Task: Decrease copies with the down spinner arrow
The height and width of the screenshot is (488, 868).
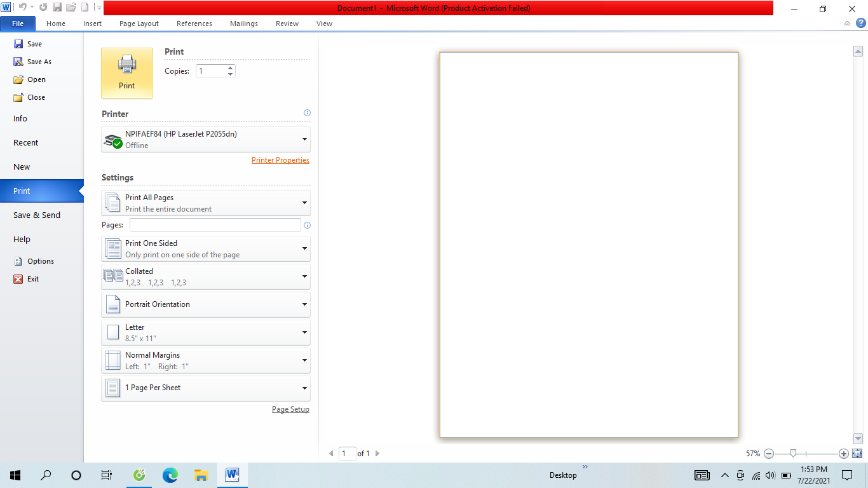Action: 230,74
